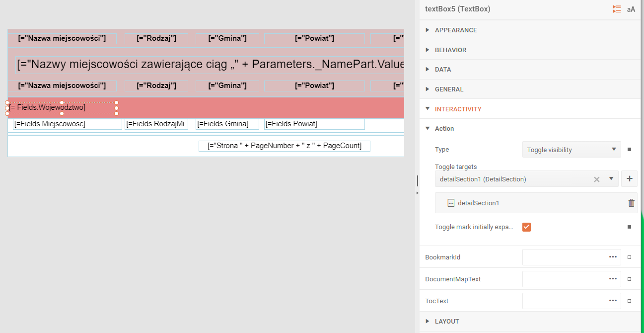Open the Type dropdown showing Toggle visibility
Image resolution: width=644 pixels, height=333 pixels.
(x=571, y=150)
